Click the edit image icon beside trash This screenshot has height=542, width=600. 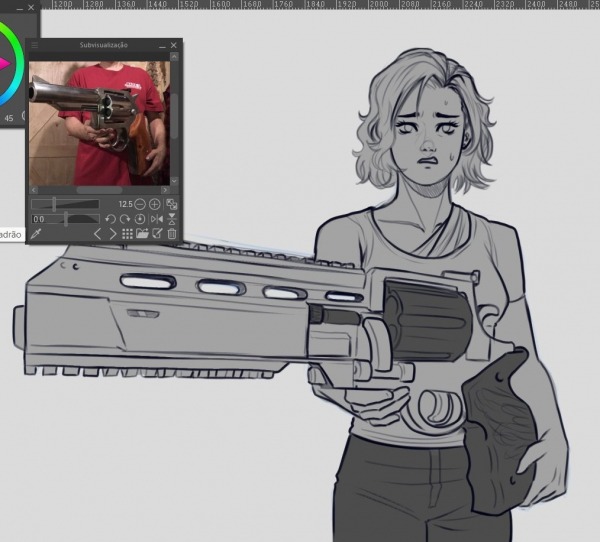[x=156, y=234]
